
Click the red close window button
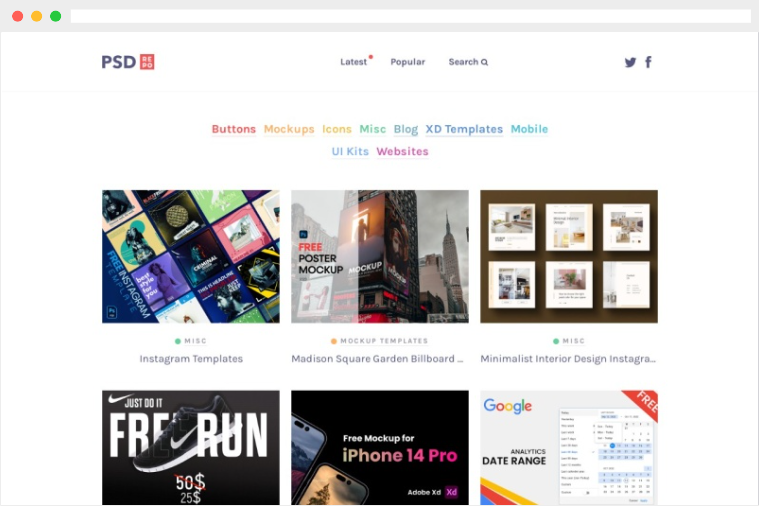17,16
